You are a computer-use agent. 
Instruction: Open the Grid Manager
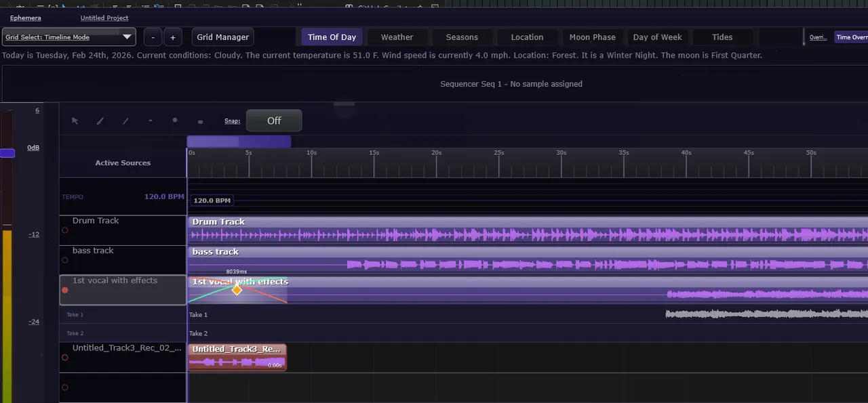coord(223,37)
